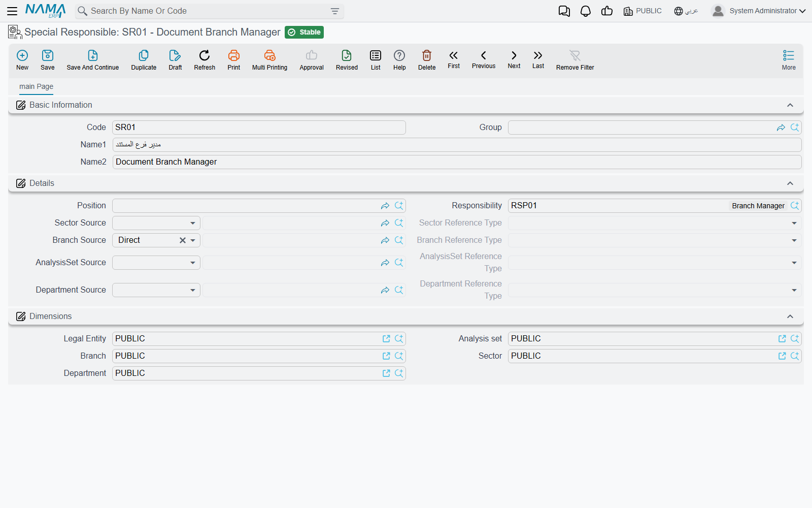This screenshot has height=508, width=812.
Task: Open the More actions menu
Action: [789, 60]
